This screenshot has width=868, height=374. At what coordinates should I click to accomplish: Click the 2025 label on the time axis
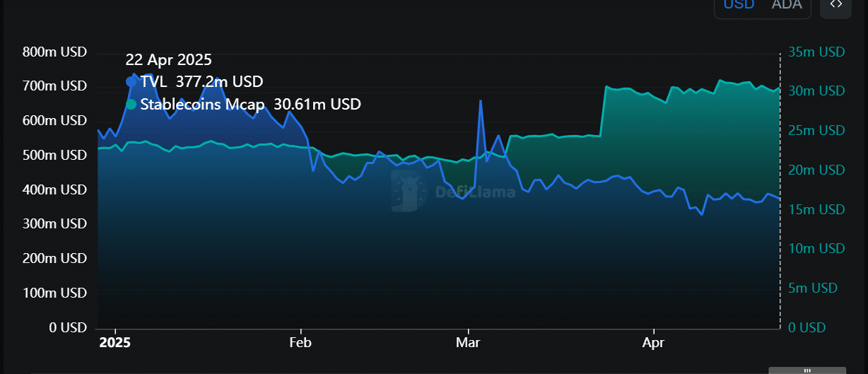coord(115,342)
